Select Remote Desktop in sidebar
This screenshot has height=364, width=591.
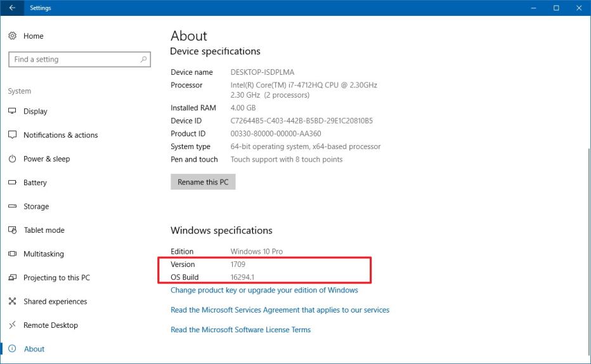(50, 325)
